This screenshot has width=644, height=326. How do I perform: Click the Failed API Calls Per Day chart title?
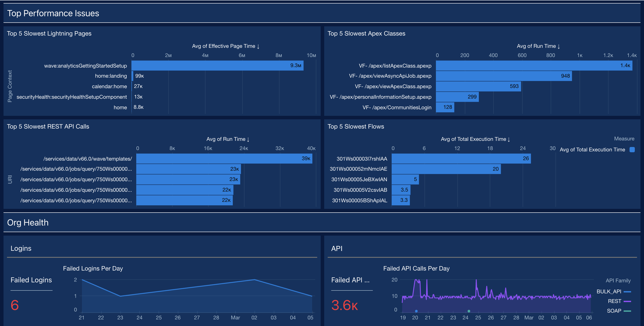416,268
